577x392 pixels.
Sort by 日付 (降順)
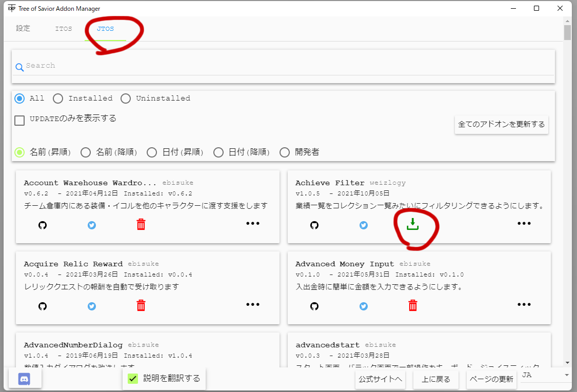(x=218, y=152)
